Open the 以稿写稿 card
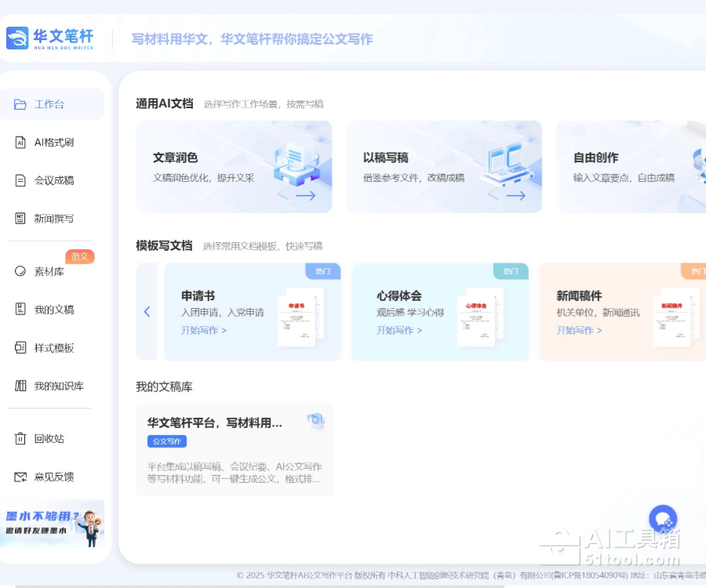The width and height of the screenshot is (706, 588). [x=443, y=166]
